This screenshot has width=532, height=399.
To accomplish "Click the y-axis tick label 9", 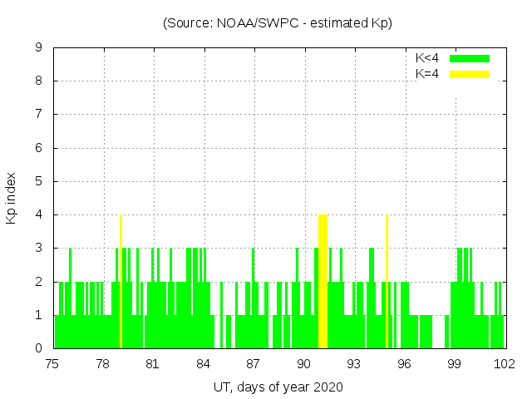I will click(38, 47).
